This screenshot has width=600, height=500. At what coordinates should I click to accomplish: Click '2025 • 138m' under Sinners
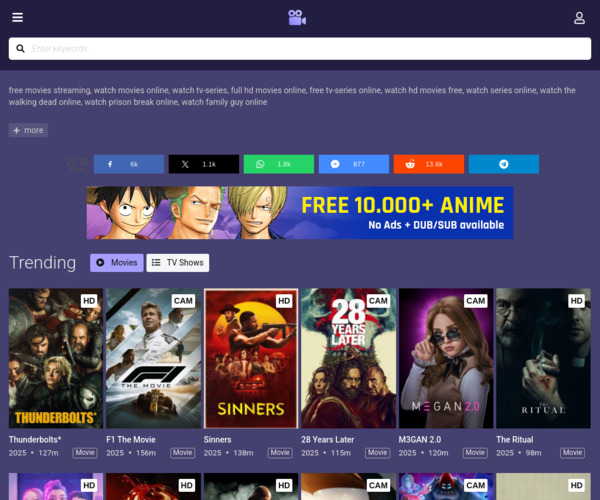228,453
